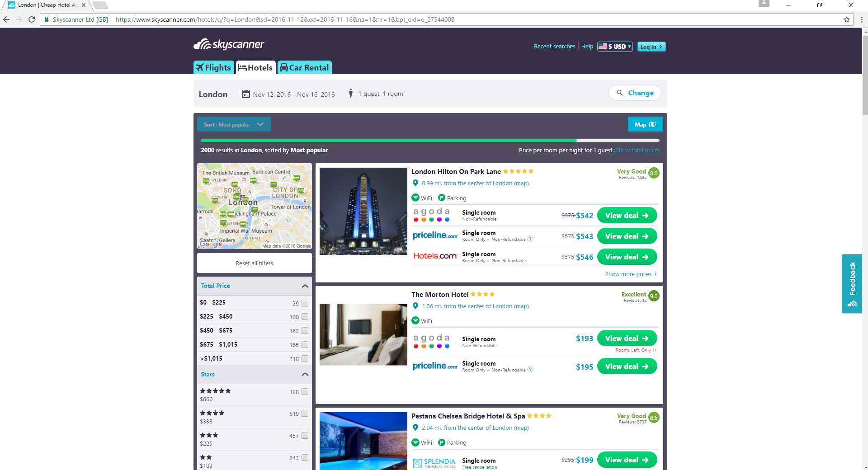Click the calendar icon beside the dates
This screenshot has width=868, height=470.
pyautogui.click(x=245, y=94)
